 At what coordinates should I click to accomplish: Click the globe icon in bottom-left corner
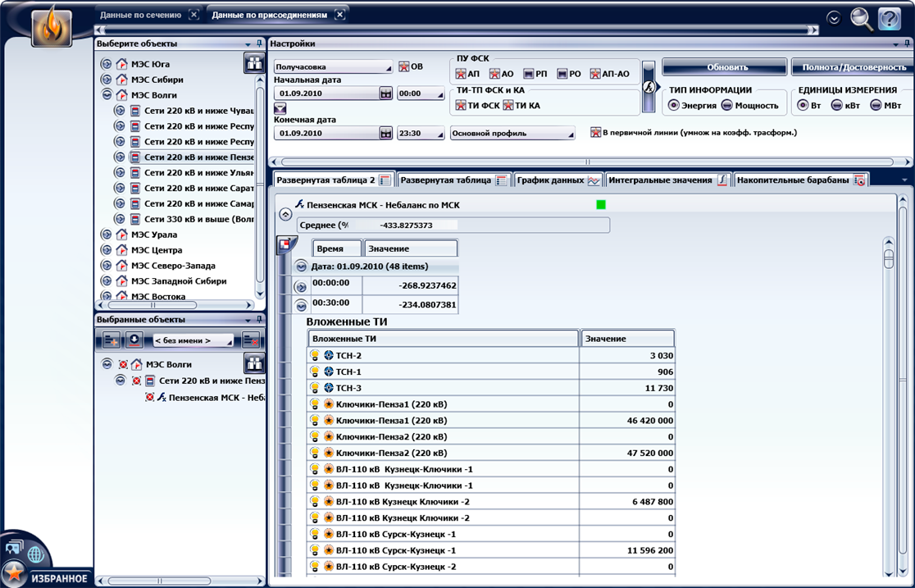point(35,554)
